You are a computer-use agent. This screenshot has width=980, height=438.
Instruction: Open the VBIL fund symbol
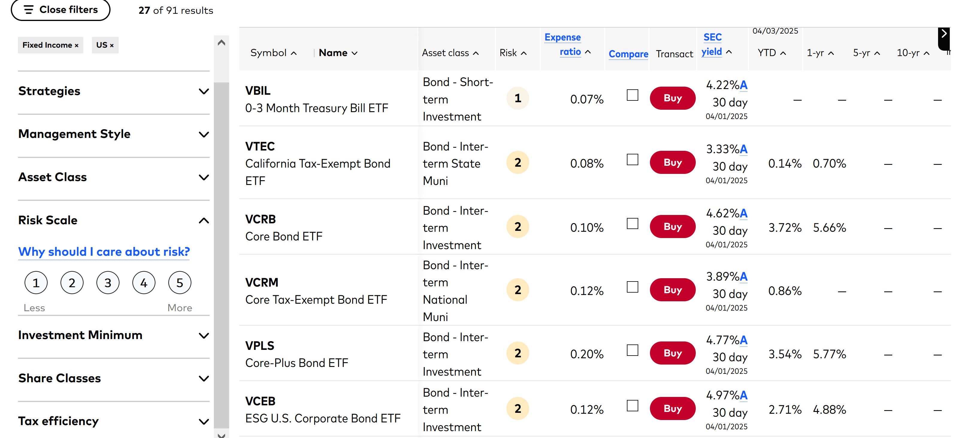(x=258, y=91)
